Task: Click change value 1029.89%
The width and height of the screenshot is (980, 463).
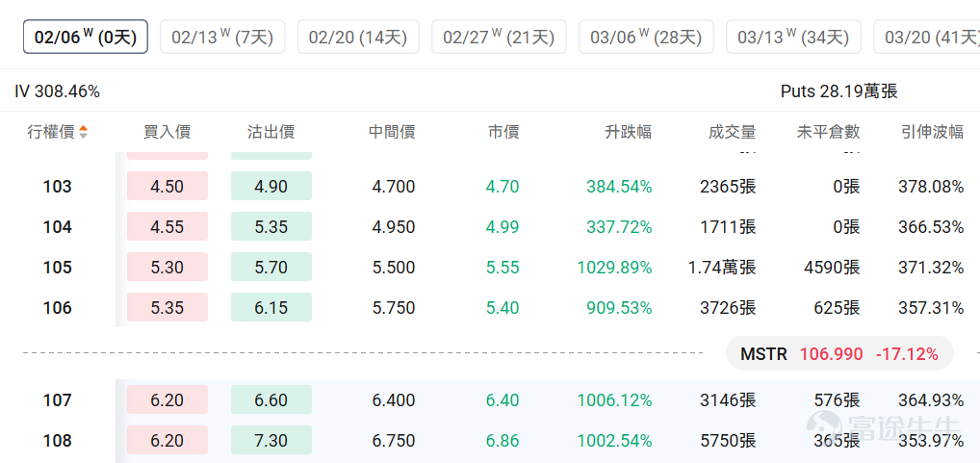Action: [615, 268]
